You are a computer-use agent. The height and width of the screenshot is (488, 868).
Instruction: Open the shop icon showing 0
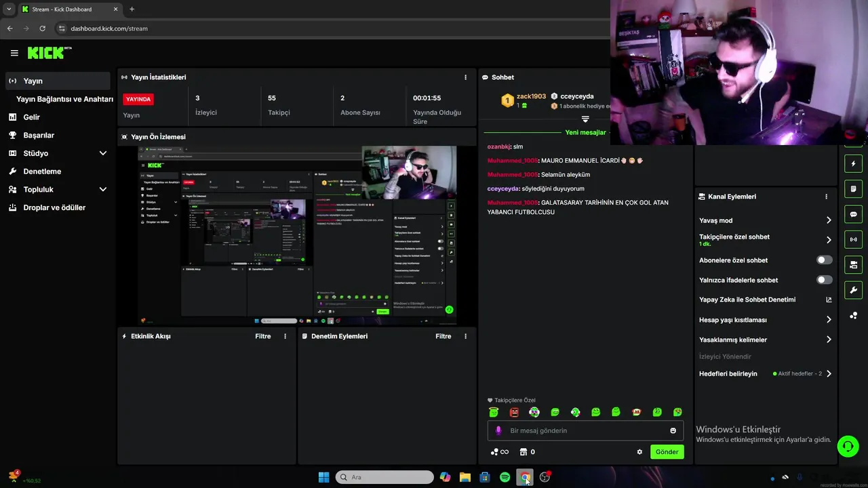[x=527, y=452]
